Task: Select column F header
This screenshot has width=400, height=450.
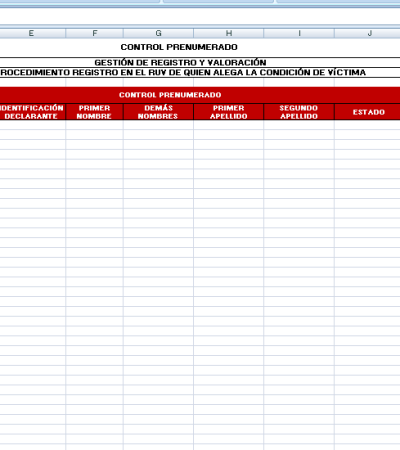Action: 95,33
